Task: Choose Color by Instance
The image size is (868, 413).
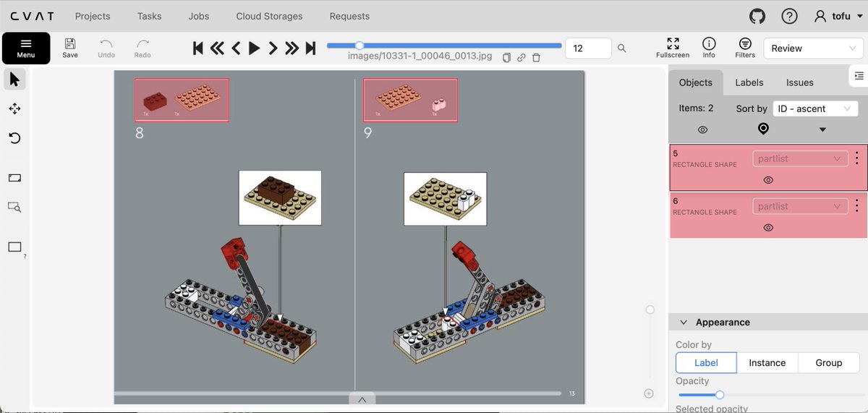Action: point(767,363)
